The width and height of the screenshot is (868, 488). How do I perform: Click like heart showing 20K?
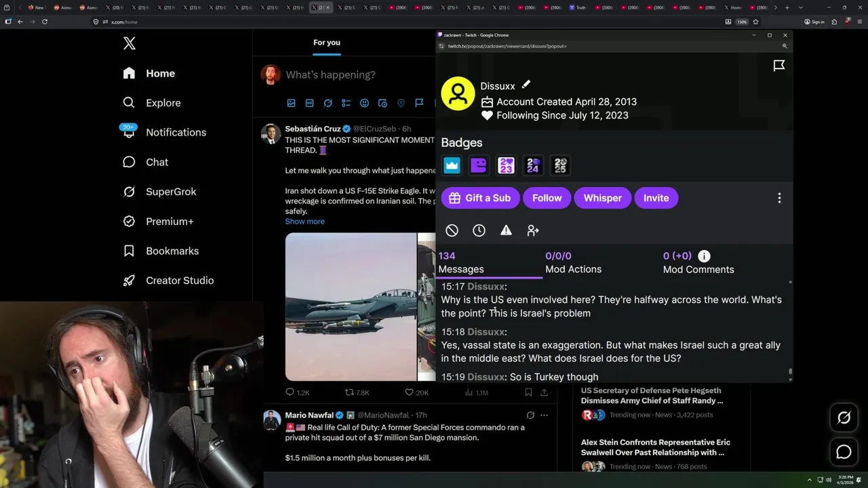coord(416,392)
